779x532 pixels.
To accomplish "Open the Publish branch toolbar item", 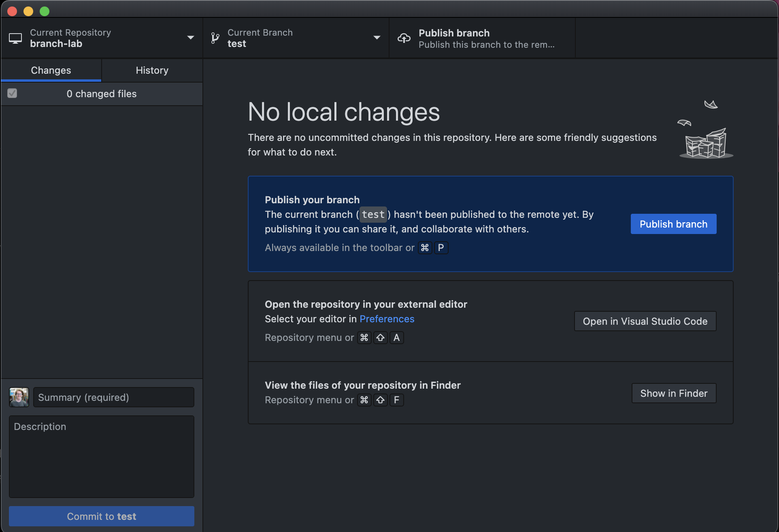I will (482, 38).
